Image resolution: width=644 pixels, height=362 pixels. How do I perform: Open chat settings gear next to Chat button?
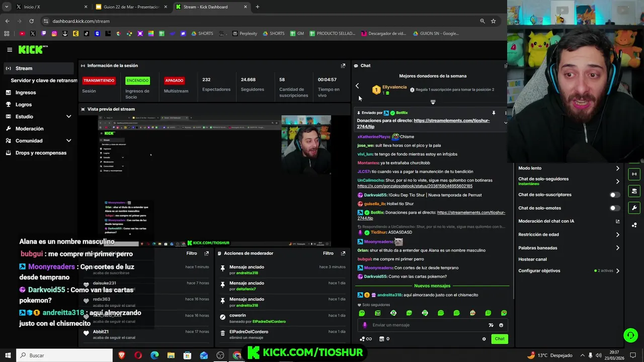point(484,339)
